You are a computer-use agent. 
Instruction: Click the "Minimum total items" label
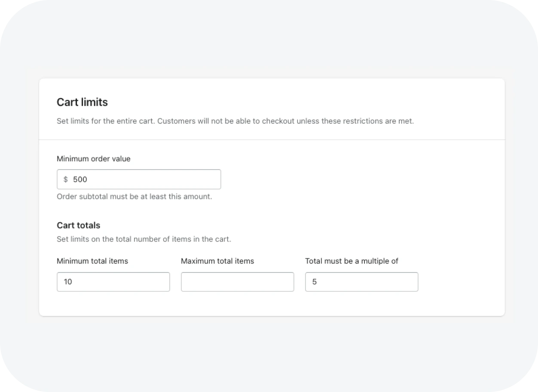[92, 261]
